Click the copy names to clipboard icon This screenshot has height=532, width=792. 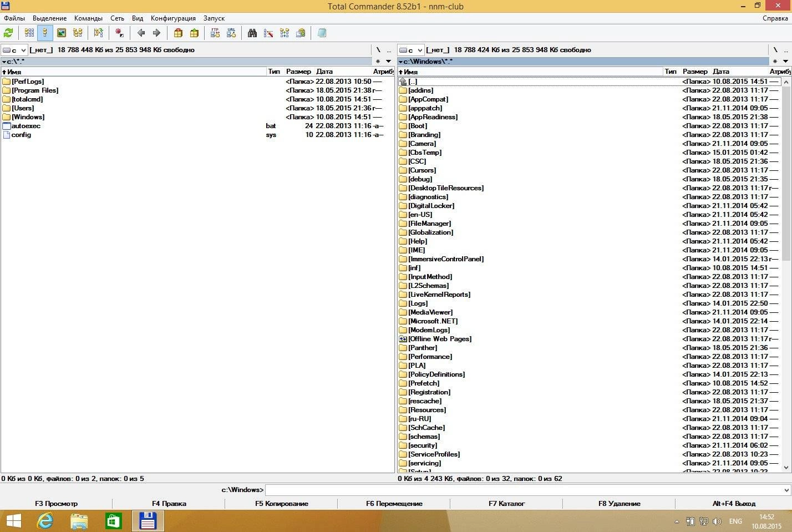click(x=301, y=33)
